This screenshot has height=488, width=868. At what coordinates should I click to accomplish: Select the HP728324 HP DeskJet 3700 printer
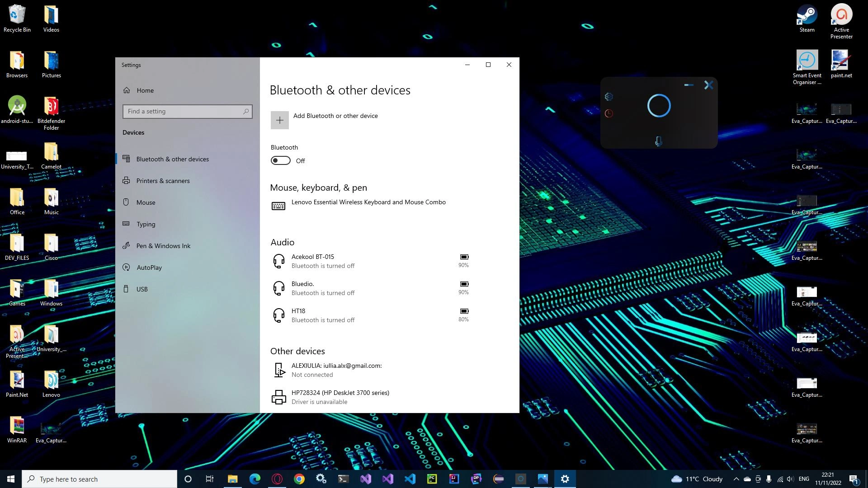(371, 397)
